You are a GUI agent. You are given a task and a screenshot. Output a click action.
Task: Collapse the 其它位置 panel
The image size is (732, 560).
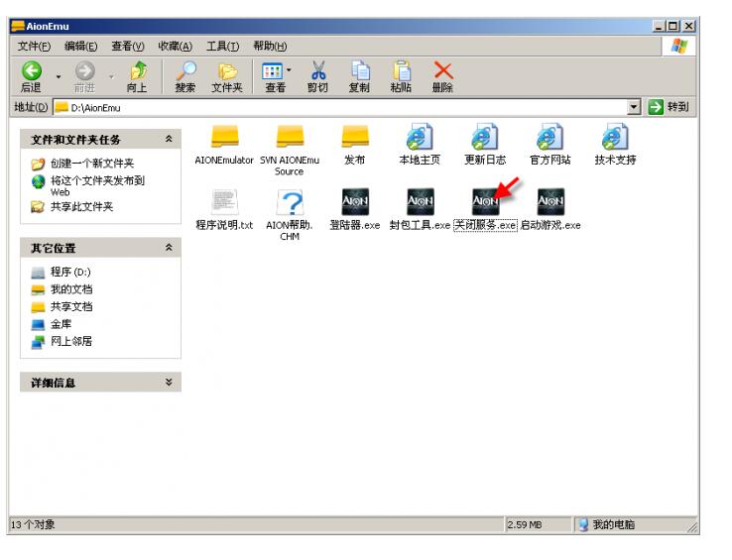[x=169, y=248]
